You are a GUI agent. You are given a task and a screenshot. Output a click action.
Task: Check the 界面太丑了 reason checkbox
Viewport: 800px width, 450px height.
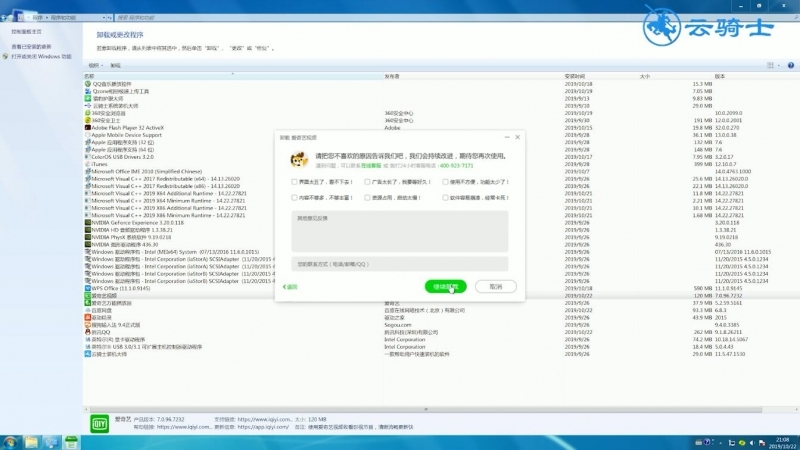click(x=294, y=182)
